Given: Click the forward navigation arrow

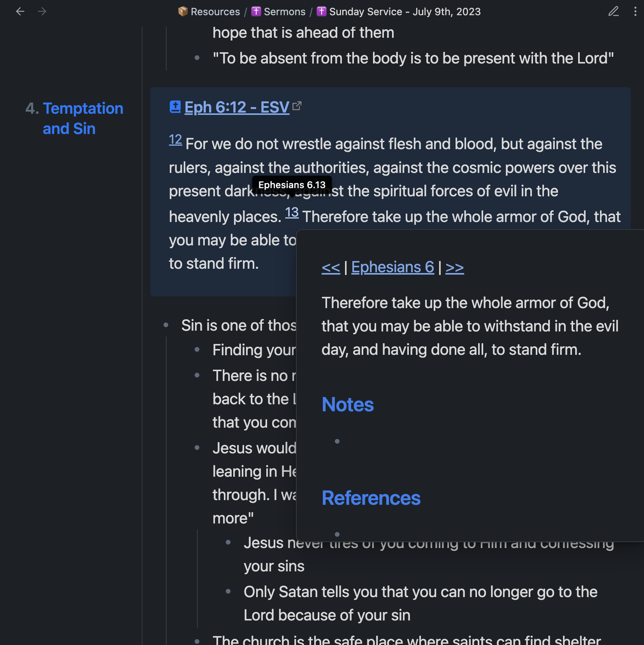Looking at the screenshot, I should tap(42, 12).
